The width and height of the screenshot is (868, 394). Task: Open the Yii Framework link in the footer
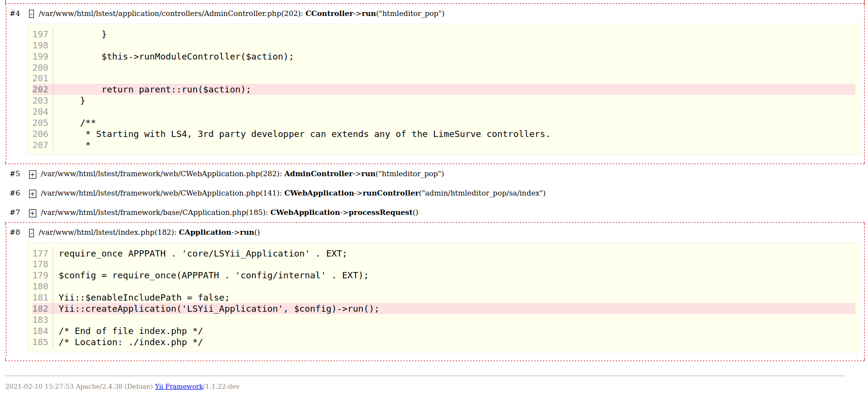pos(179,386)
